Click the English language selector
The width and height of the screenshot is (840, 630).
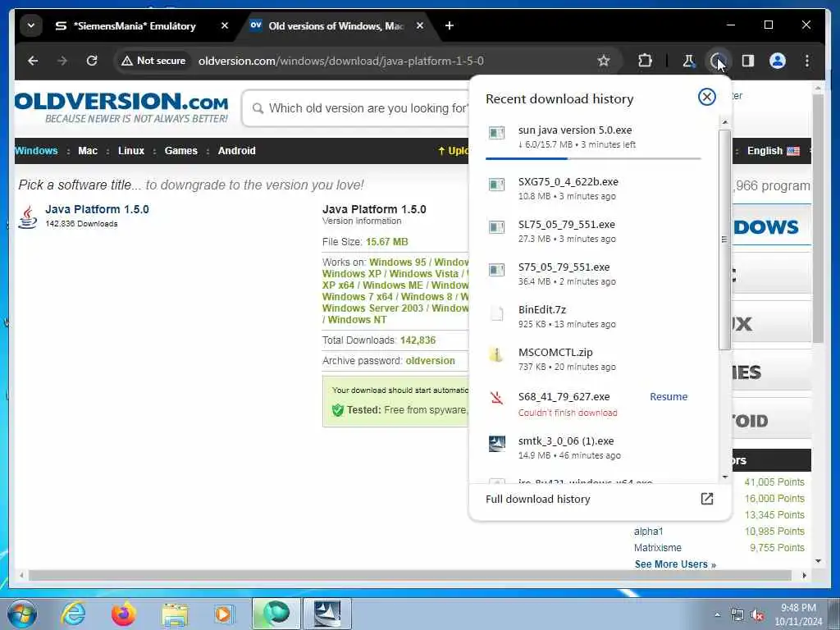pos(773,151)
